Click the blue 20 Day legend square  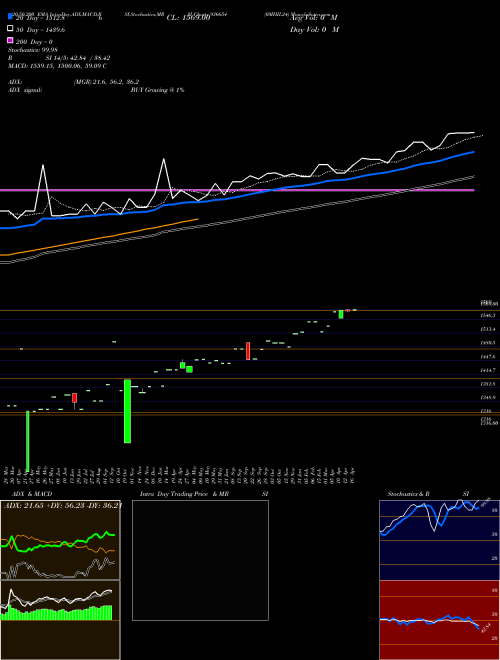tap(10, 17)
